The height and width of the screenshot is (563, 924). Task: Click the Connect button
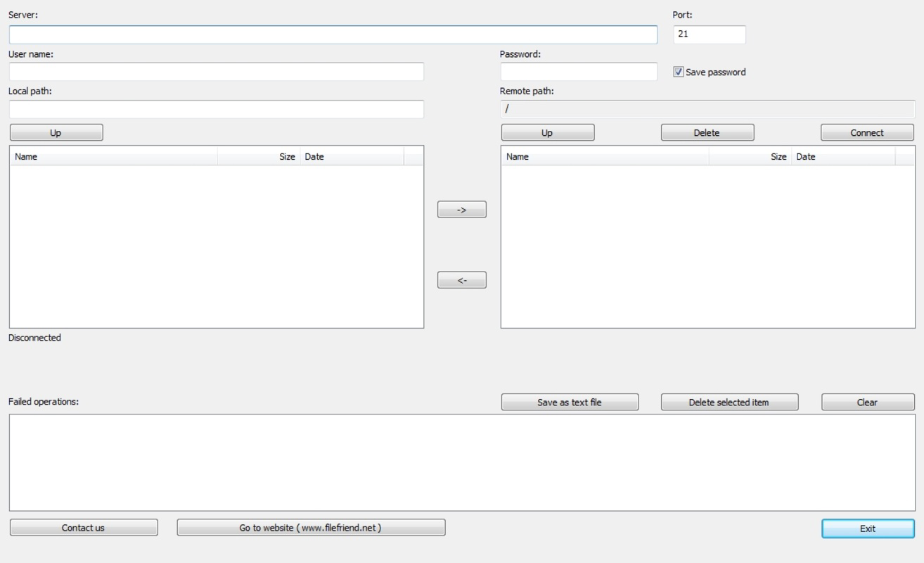(x=868, y=132)
